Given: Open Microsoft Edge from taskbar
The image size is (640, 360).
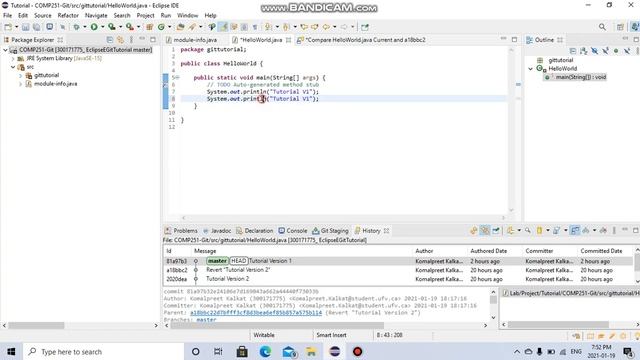Looking at the screenshot, I should coord(265,352).
